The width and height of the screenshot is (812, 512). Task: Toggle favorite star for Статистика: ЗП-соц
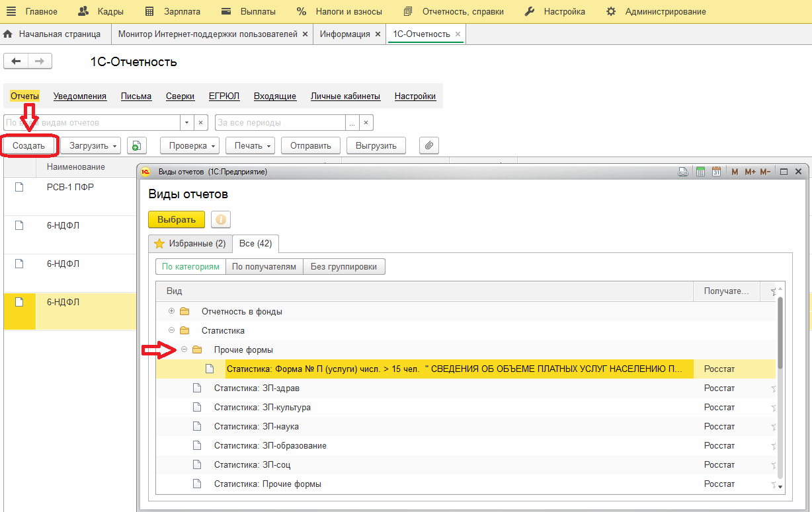point(774,465)
